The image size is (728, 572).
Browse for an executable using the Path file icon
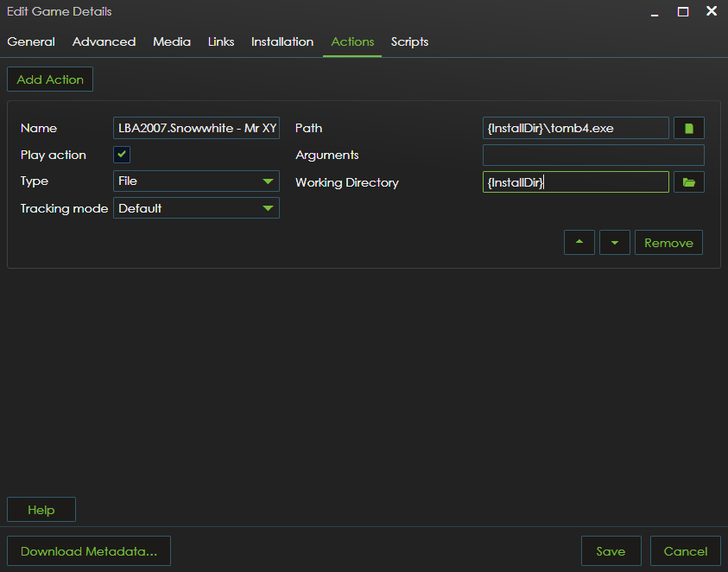click(688, 128)
